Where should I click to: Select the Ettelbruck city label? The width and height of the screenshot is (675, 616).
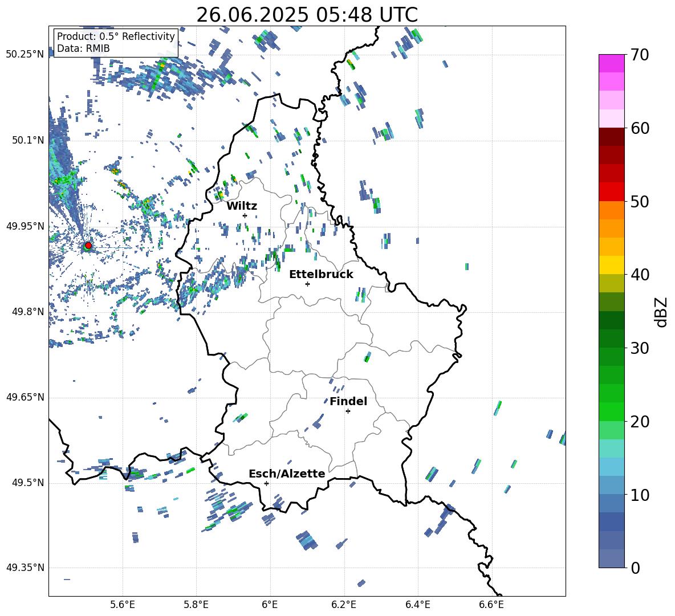321,275
